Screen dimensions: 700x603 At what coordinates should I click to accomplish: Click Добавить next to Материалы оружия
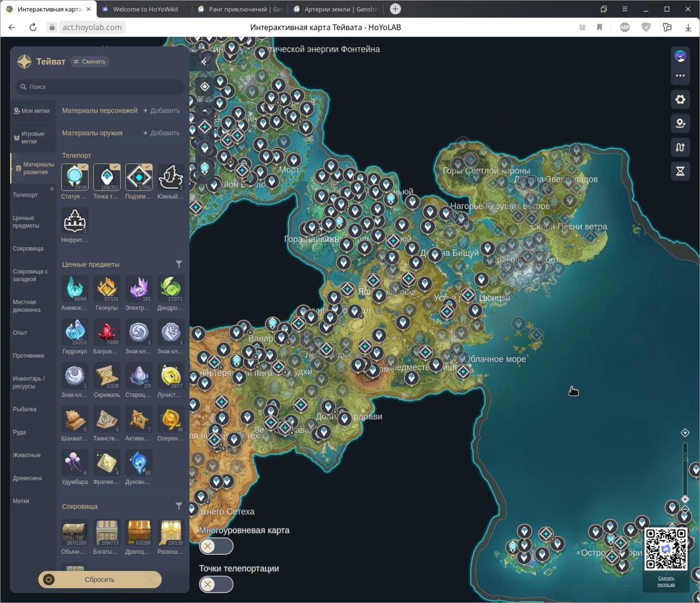tap(161, 133)
